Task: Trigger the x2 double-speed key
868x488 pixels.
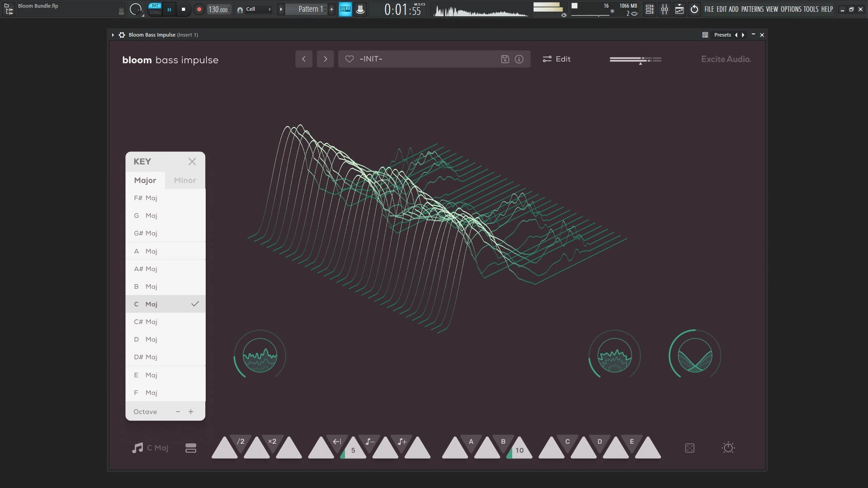Action: 272,441
